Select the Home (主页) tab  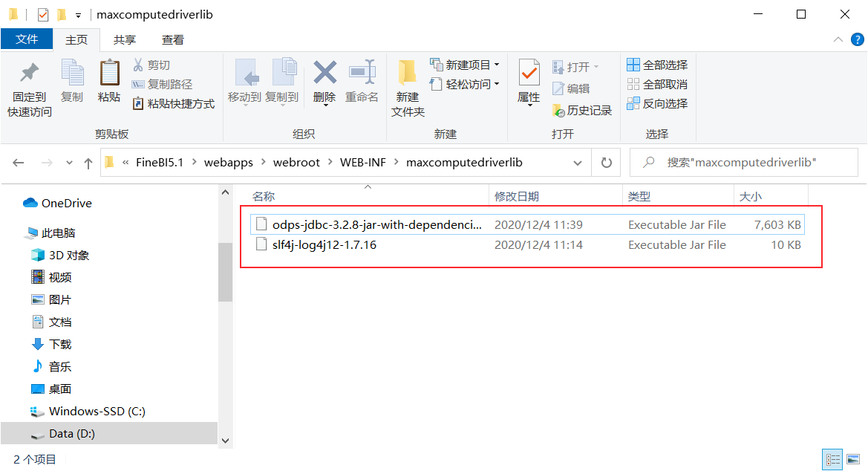coord(76,40)
